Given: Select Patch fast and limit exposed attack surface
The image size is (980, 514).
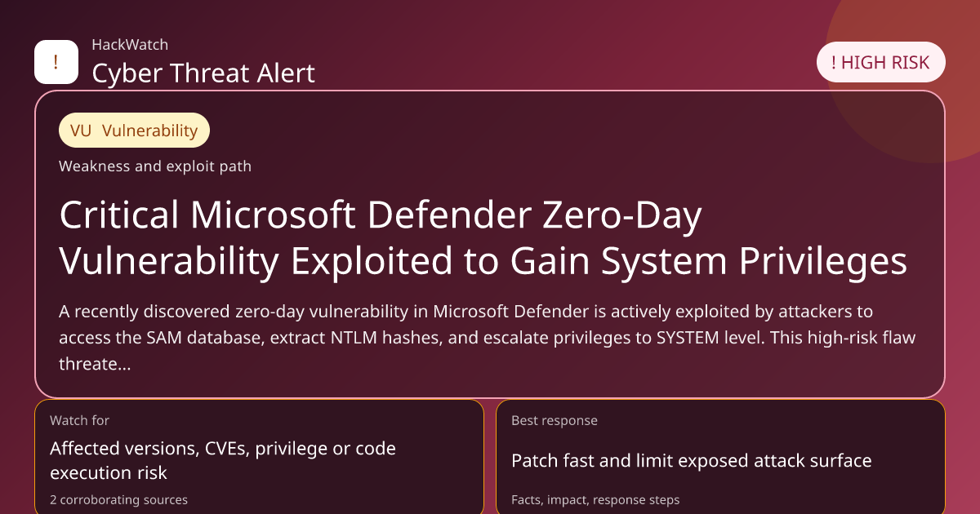Looking at the screenshot, I should pyautogui.click(x=691, y=461).
